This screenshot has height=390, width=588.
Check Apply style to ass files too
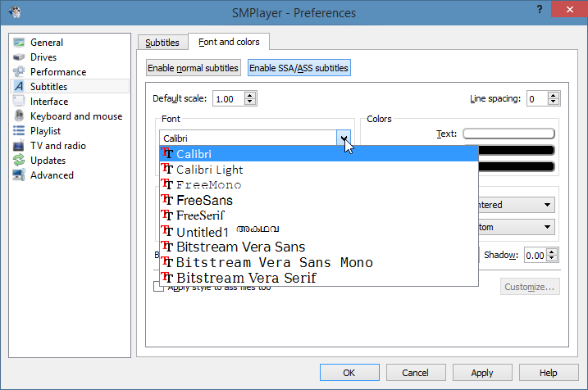coord(158,287)
